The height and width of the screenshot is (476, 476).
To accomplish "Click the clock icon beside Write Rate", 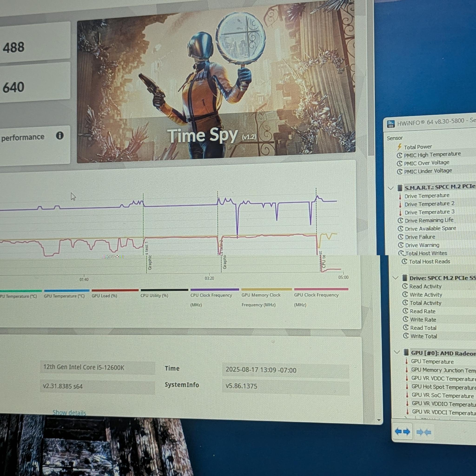I will 406,319.
